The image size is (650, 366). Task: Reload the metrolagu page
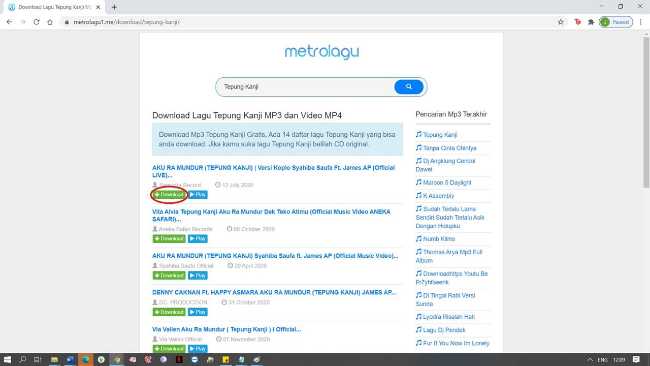click(x=36, y=22)
